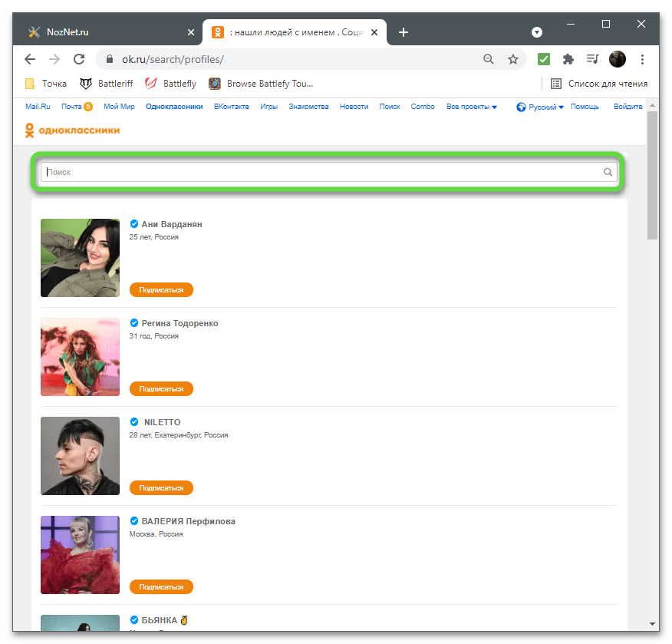The height and width of the screenshot is (644, 672).
Task: Open the Chrome profile avatar
Action: click(x=618, y=59)
